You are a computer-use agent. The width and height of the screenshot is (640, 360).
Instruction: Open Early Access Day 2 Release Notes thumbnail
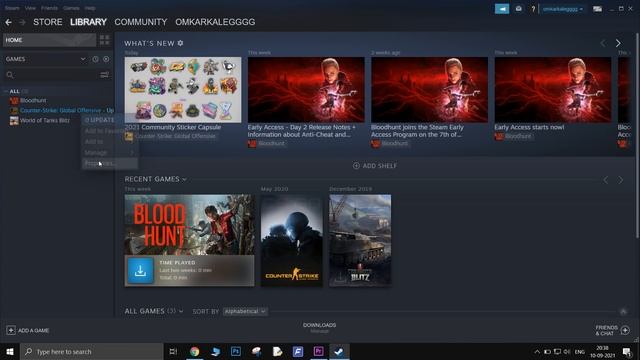(x=306, y=89)
